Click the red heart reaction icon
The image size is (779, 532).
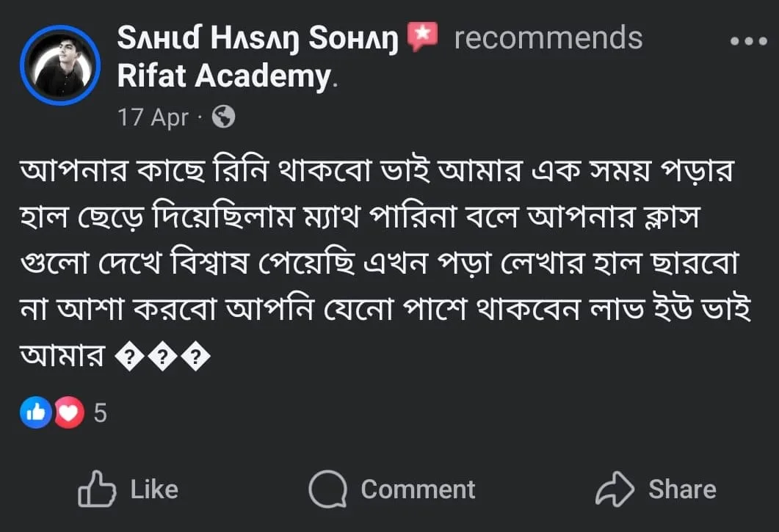(68, 413)
